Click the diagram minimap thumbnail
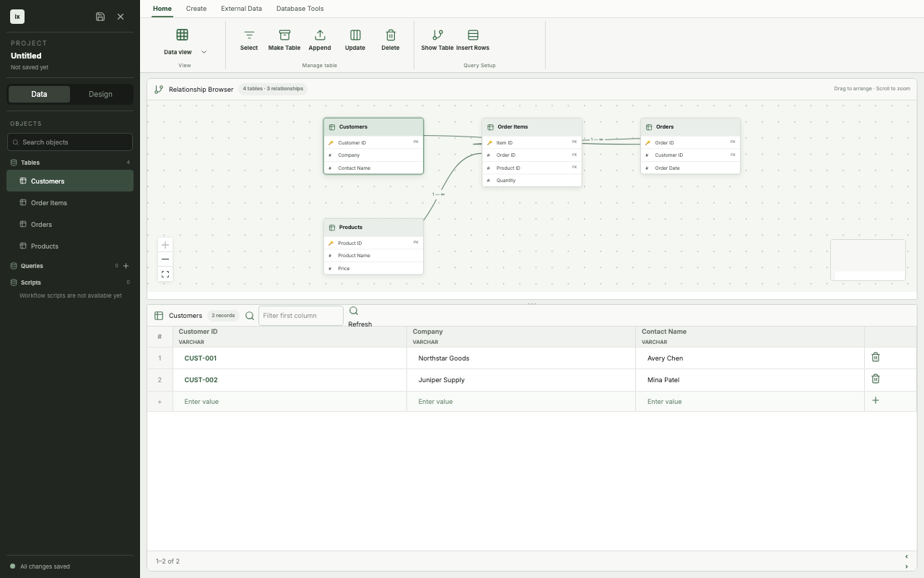 [868, 260]
